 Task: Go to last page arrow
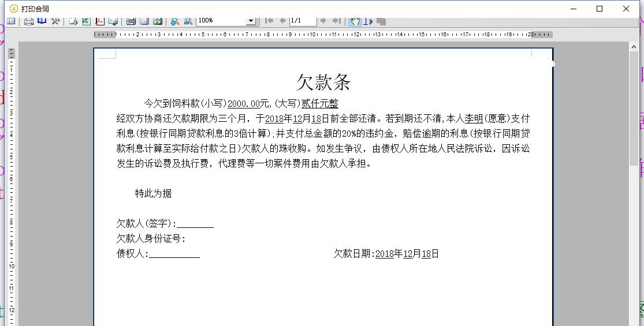(x=337, y=21)
